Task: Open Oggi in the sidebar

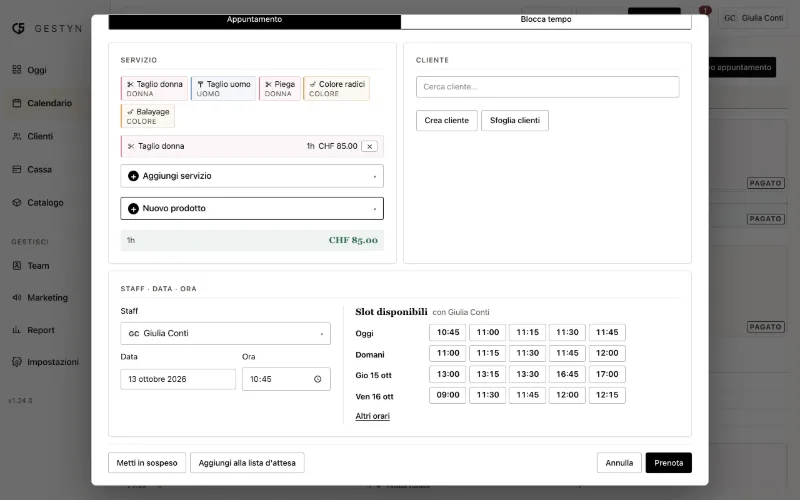Action: [x=37, y=70]
